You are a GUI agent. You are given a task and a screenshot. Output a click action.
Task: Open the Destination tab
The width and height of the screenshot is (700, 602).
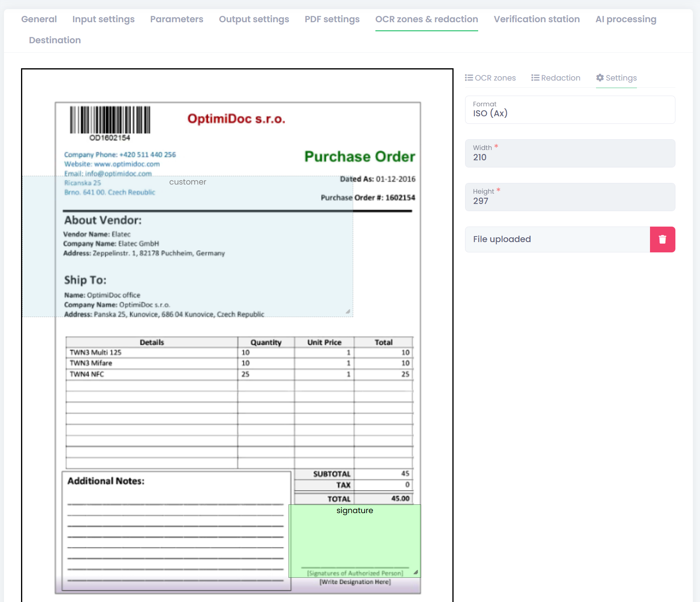[55, 40]
